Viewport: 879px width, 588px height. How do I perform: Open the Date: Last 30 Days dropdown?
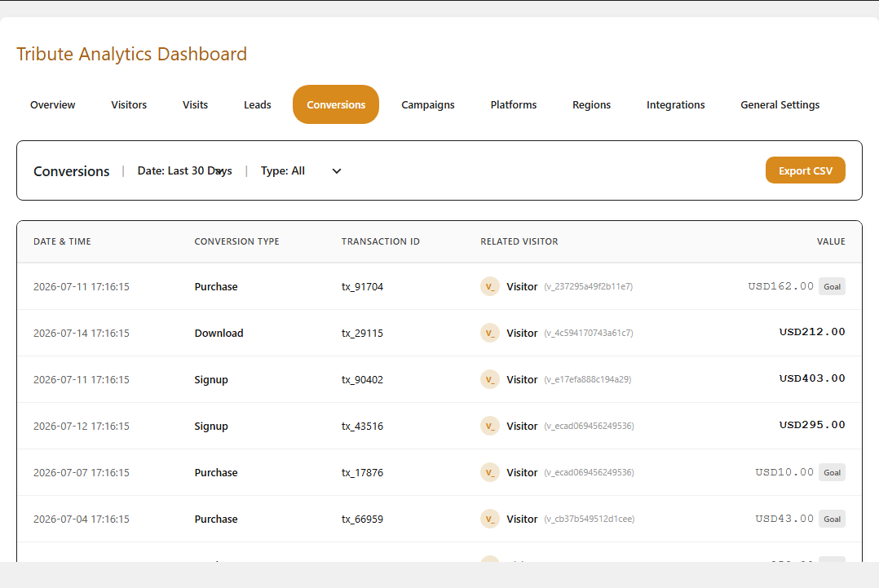click(x=185, y=171)
